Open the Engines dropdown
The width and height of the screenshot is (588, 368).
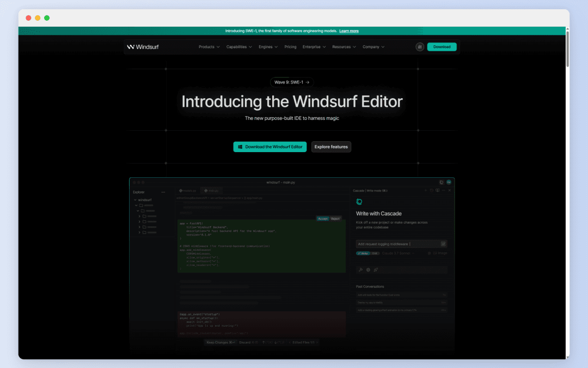pyautogui.click(x=268, y=47)
